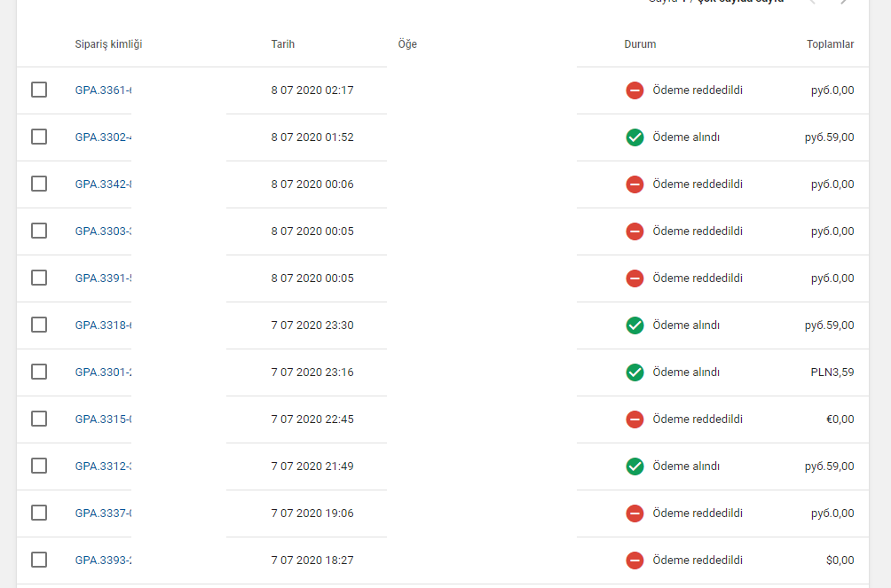The width and height of the screenshot is (891, 588).
Task: Open order link GPA.3393
Action: tap(104, 561)
